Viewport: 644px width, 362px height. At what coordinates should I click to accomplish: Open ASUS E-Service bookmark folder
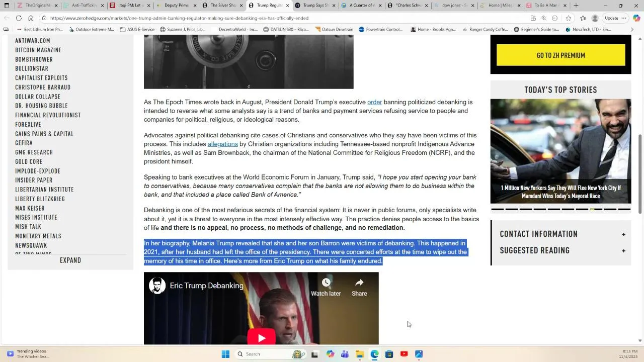[137, 30]
